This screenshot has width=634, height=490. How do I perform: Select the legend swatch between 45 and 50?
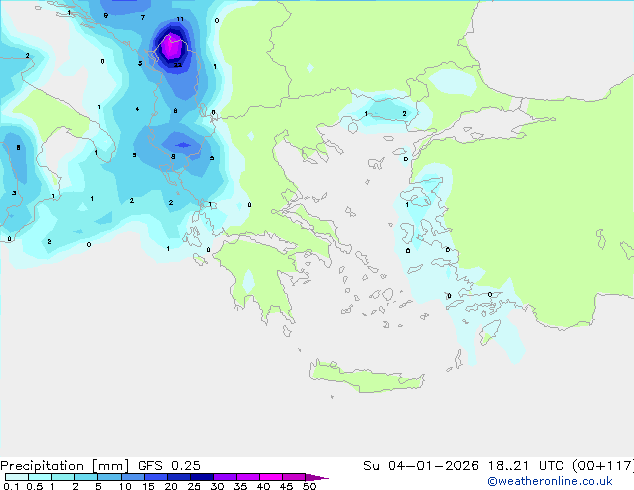pyautogui.click(x=294, y=477)
